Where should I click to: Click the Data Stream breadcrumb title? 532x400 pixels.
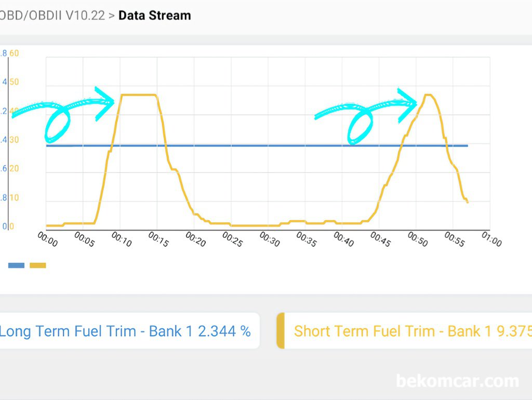155,16
